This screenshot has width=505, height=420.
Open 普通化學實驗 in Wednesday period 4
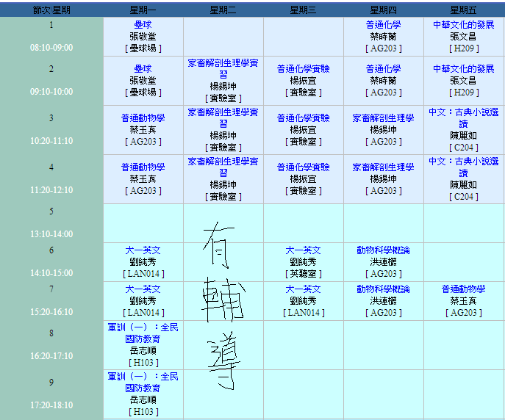click(x=303, y=167)
